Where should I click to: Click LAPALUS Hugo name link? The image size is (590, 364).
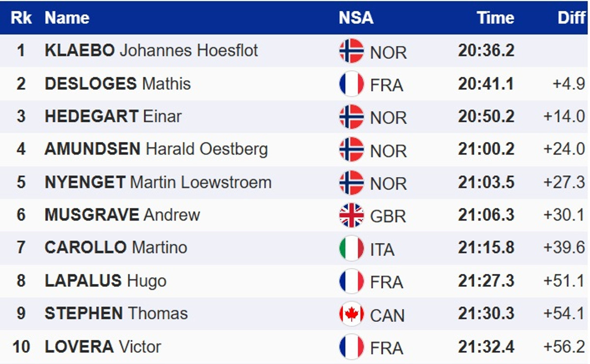105,281
